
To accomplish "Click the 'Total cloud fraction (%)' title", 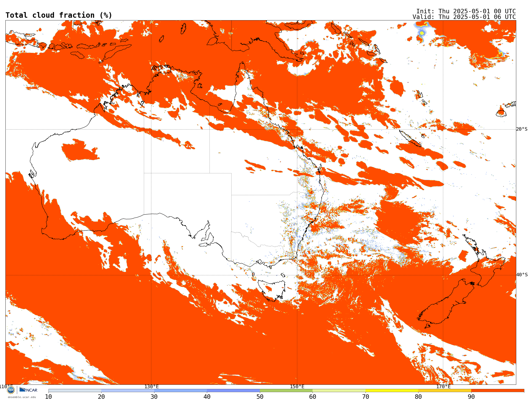I will [59, 15].
